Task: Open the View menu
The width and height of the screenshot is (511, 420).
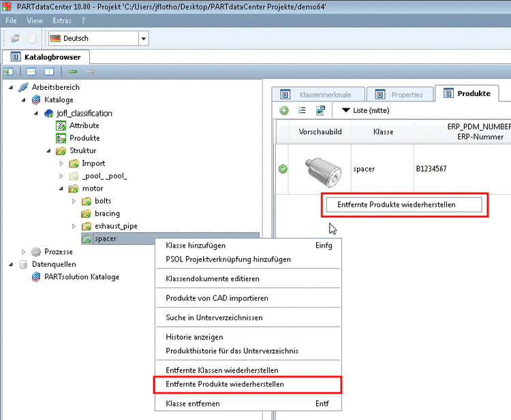Action: pos(35,20)
